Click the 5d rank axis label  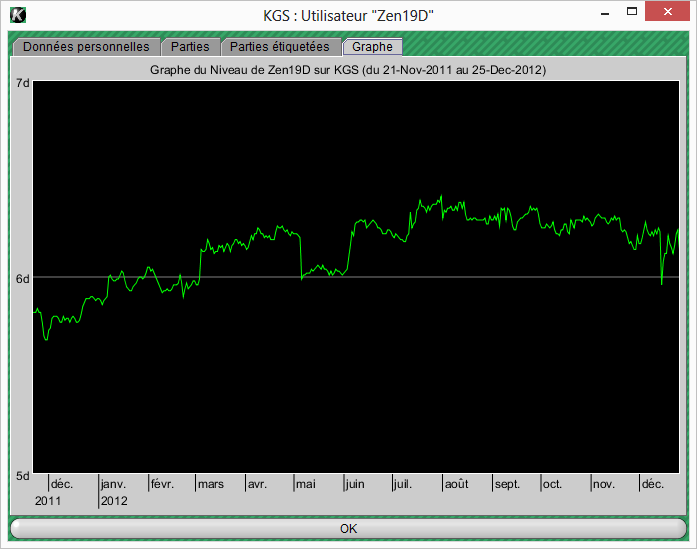click(22, 475)
